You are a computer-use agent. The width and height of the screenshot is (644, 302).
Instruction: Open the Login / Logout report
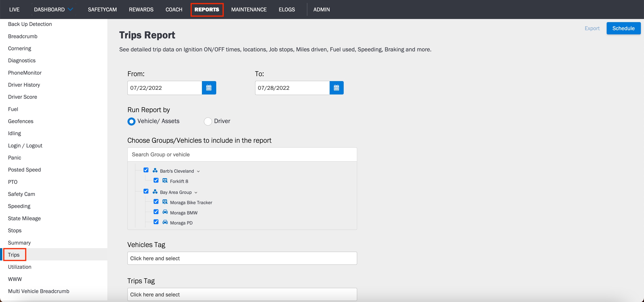coord(25,146)
